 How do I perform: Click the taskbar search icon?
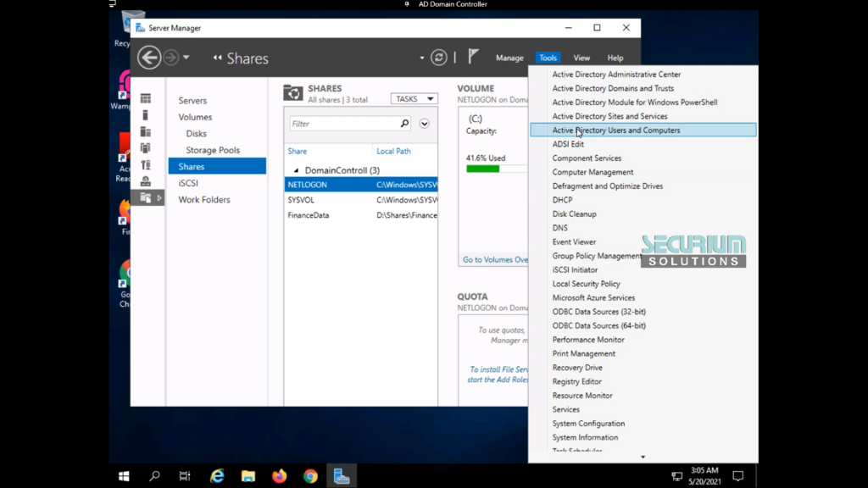click(154, 476)
